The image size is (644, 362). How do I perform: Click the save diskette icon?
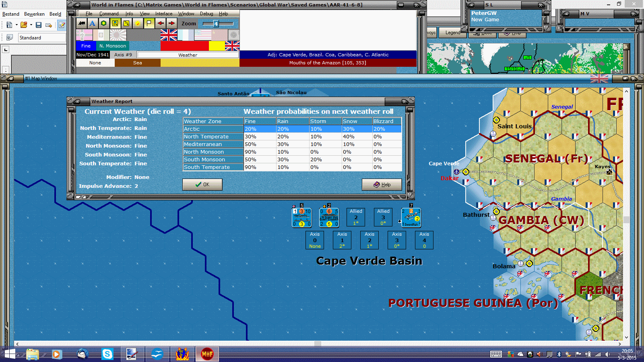click(x=39, y=25)
